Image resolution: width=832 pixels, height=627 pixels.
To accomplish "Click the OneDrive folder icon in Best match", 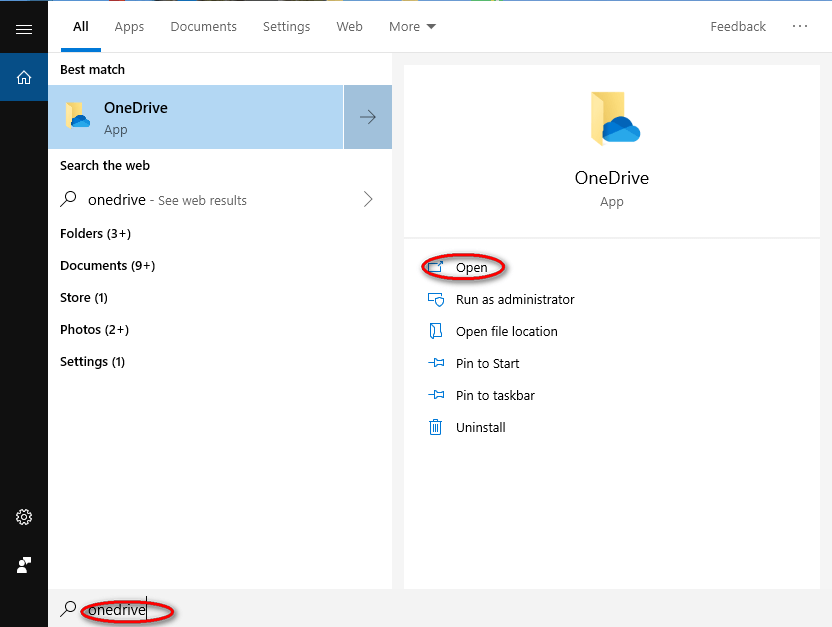I will [x=78, y=117].
